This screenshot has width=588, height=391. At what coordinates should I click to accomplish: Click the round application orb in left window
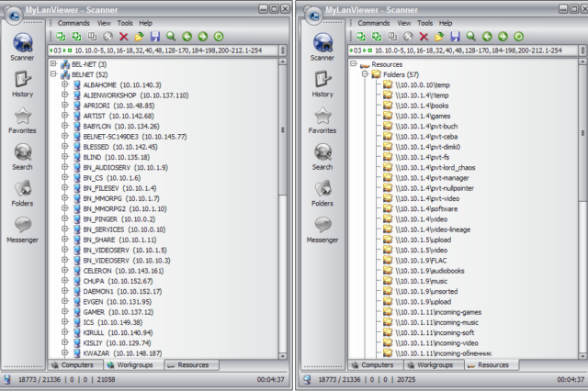coord(15,16)
